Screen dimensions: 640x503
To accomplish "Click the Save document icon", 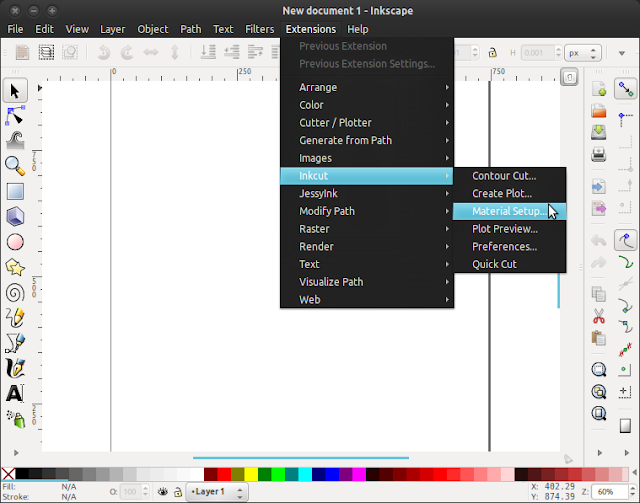I will pos(599,132).
